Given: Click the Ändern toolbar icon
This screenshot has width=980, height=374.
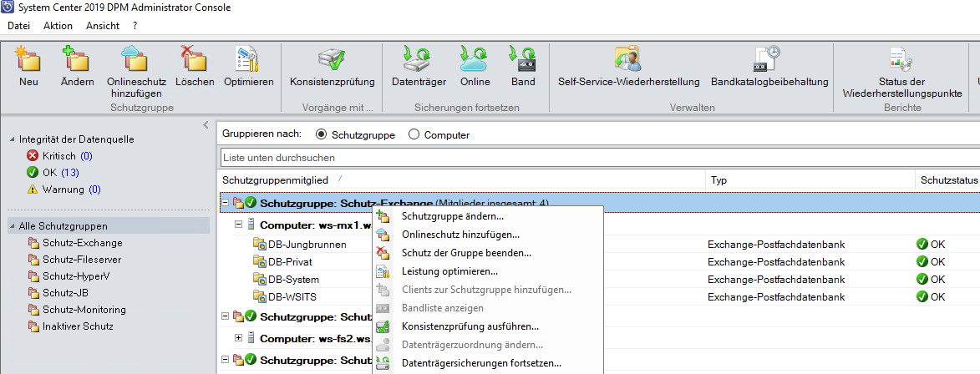Looking at the screenshot, I should point(77,58).
